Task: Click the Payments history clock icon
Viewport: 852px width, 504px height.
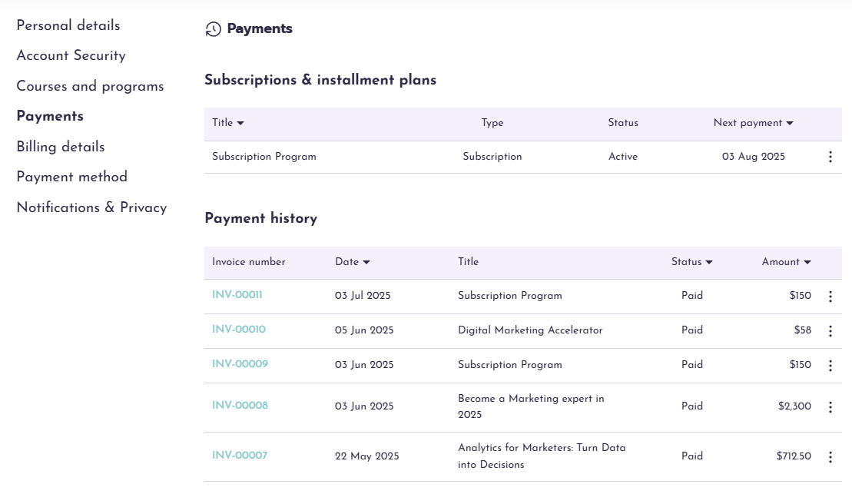Action: (213, 29)
